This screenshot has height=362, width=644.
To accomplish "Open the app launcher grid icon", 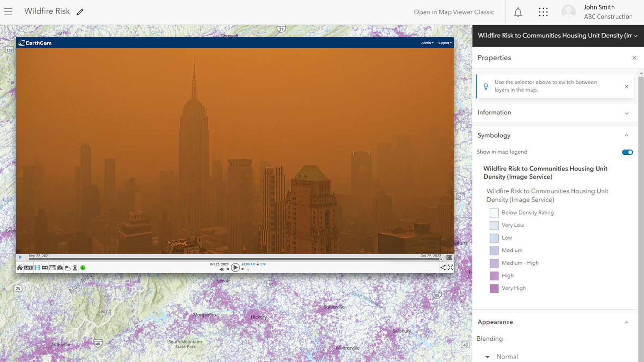I will click(543, 12).
